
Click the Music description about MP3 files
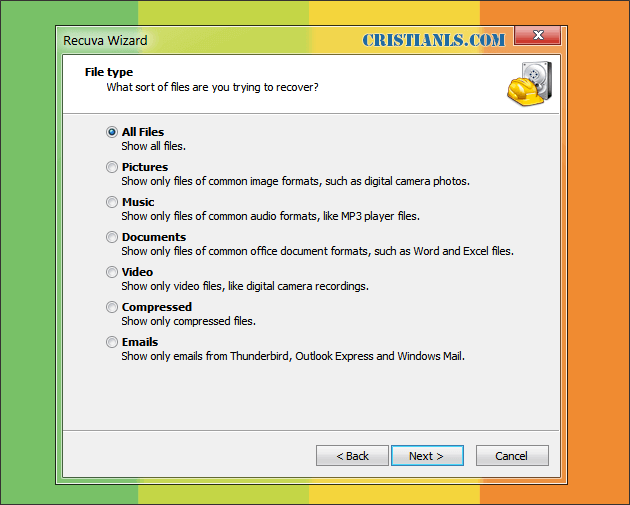[x=270, y=216]
